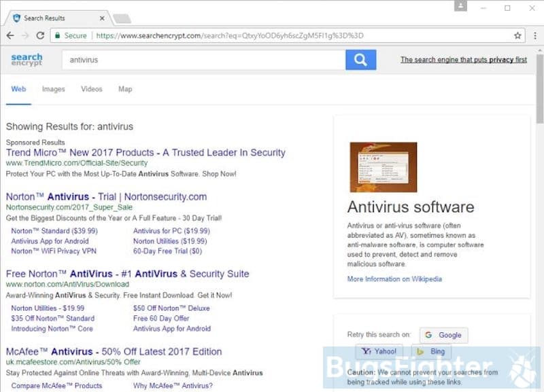Viewport: 544px width, 392px height.
Task: Open the new tab button
Action: pyautogui.click(x=122, y=18)
